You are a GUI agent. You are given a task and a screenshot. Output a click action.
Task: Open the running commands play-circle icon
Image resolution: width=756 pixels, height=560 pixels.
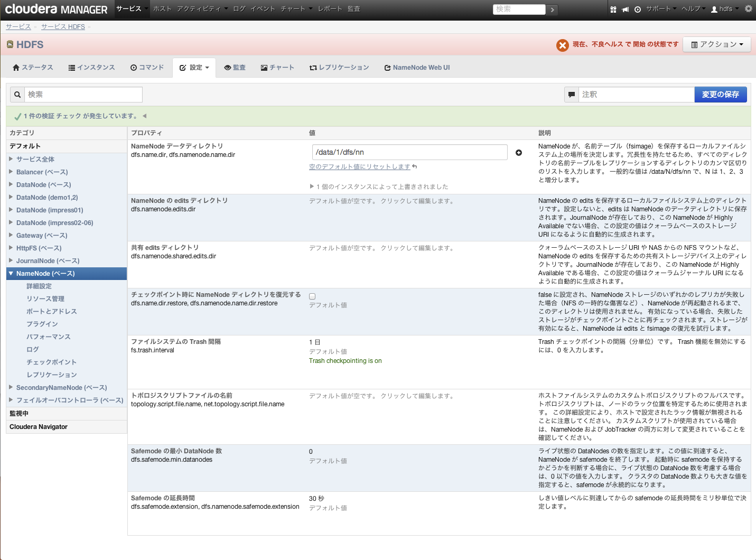pyautogui.click(x=638, y=9)
